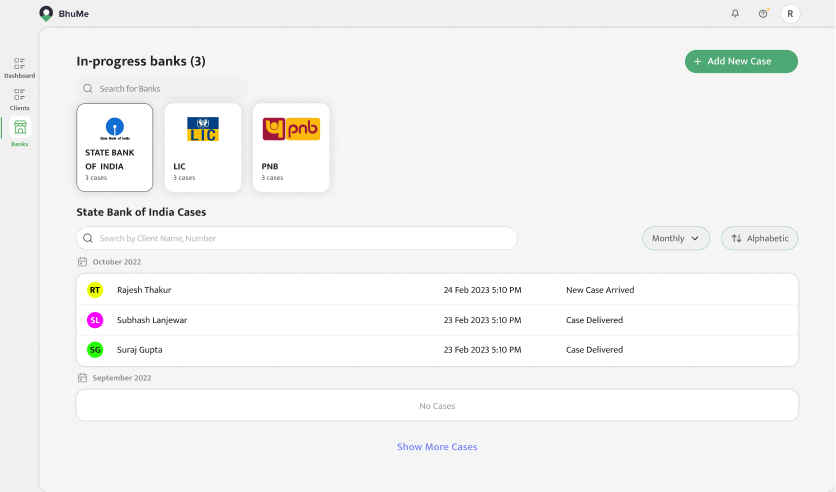The height and width of the screenshot is (492, 836).
Task: Select the PNB bank card label
Action: tap(270, 166)
